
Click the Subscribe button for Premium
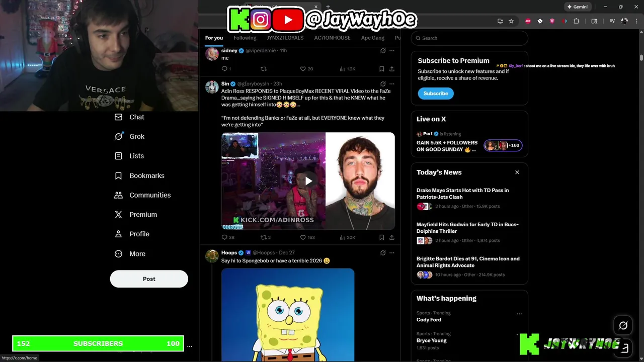(436, 94)
